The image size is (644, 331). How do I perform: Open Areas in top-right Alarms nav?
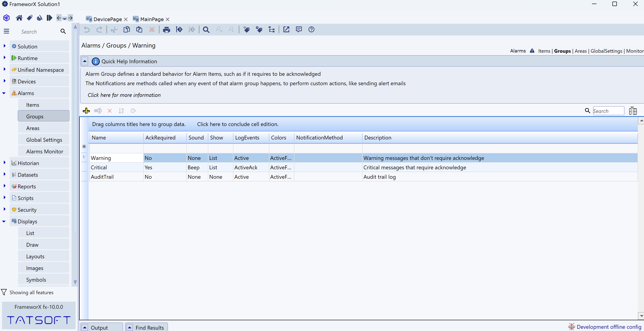(581, 51)
